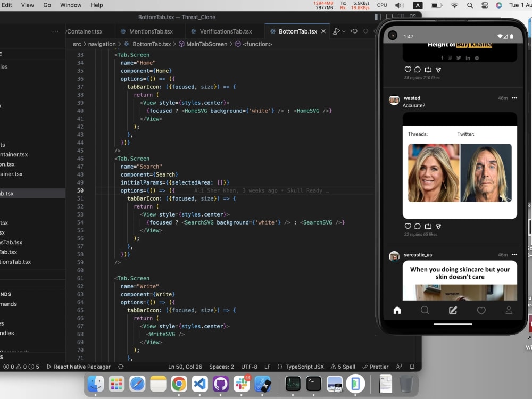Expand the dropdown chevron next to the run button
Viewport: 532px width, 399px height.
pyautogui.click(x=344, y=31)
